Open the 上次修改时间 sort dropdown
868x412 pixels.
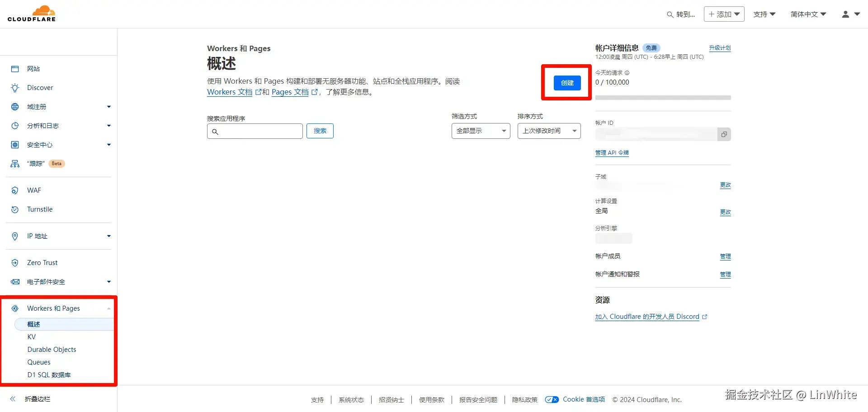(548, 131)
